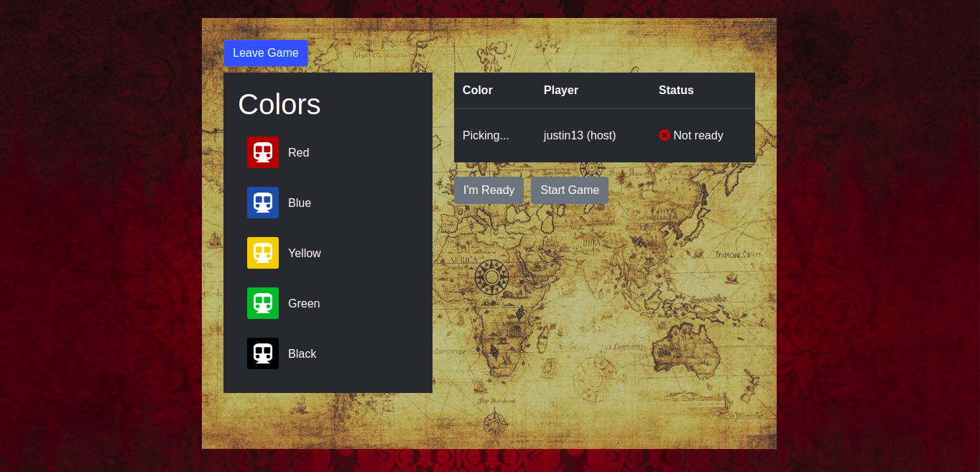
Task: Click the Status column header
Action: click(x=676, y=91)
